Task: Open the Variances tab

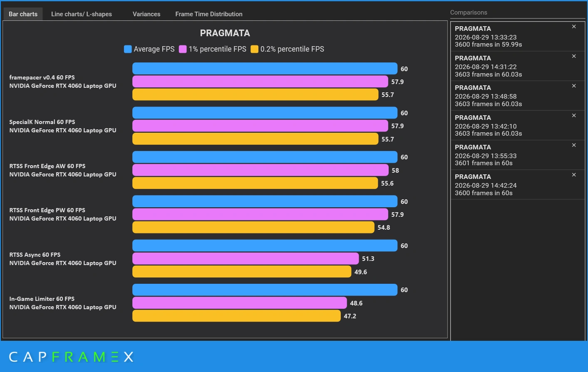Action: point(146,14)
